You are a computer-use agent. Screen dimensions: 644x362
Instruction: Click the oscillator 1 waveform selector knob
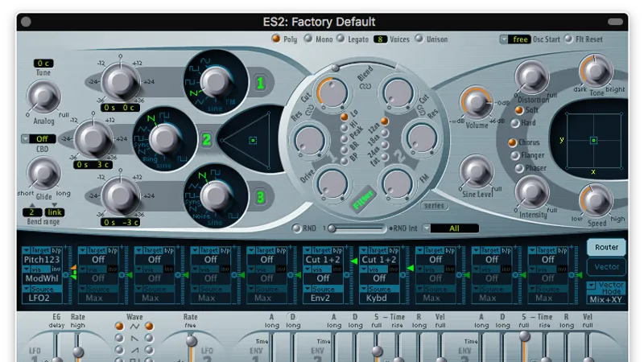click(x=216, y=81)
